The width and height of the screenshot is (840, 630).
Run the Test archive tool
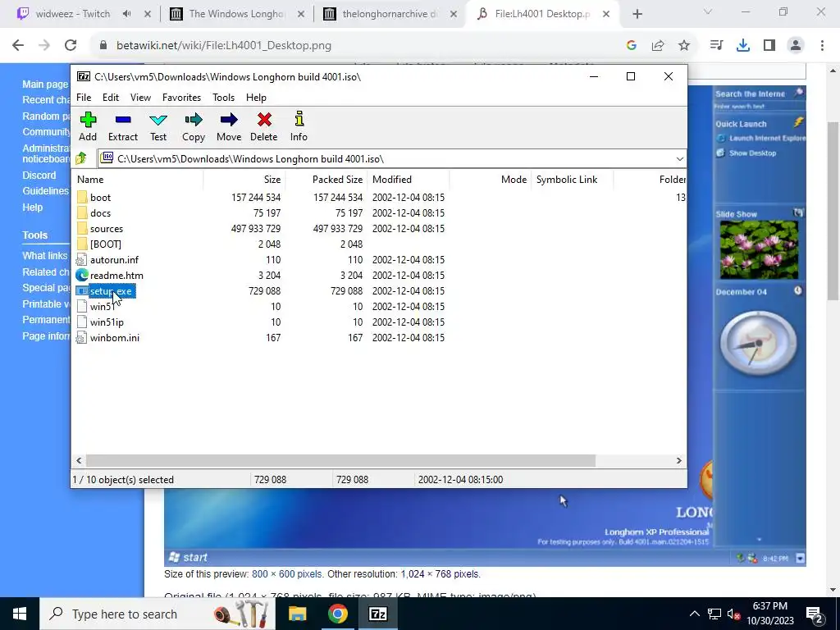(x=158, y=120)
